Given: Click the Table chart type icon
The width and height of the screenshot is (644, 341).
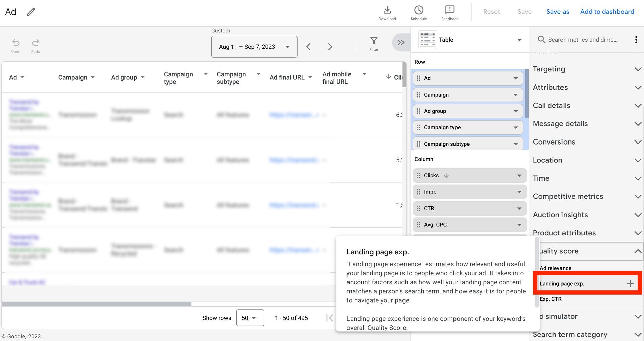Looking at the screenshot, I should tap(427, 40).
